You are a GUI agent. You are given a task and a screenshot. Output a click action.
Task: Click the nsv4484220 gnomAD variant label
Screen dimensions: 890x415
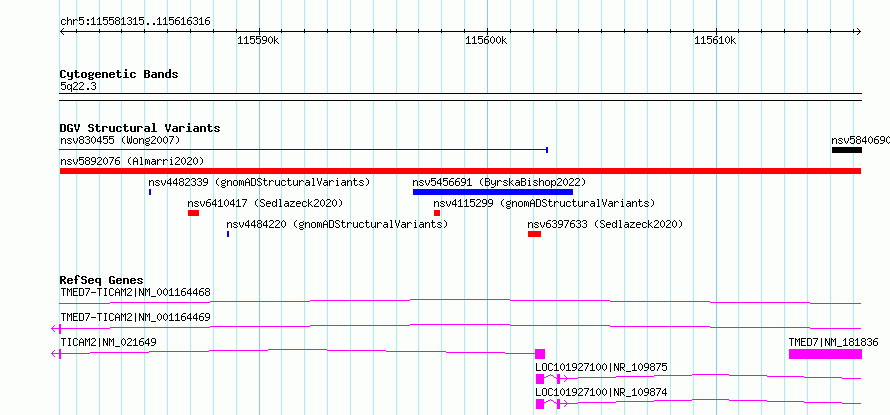(x=337, y=224)
